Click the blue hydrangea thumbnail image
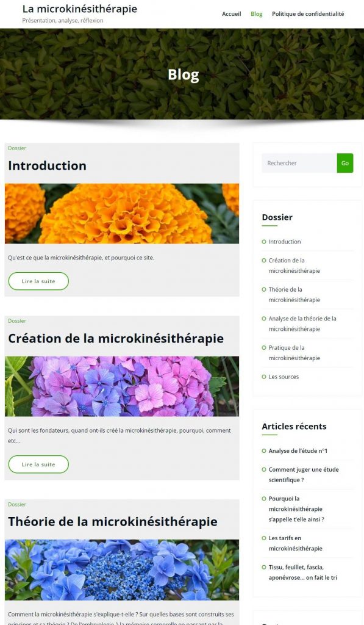Viewport: 364px width, 625px height. 122,570
